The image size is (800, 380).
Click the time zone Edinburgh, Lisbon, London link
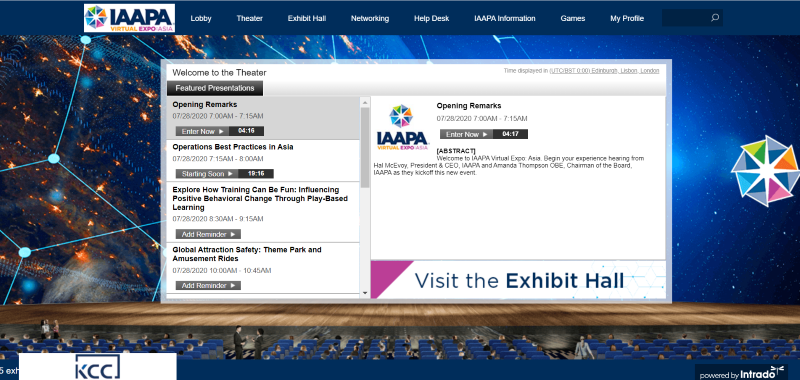pyautogui.click(x=604, y=71)
